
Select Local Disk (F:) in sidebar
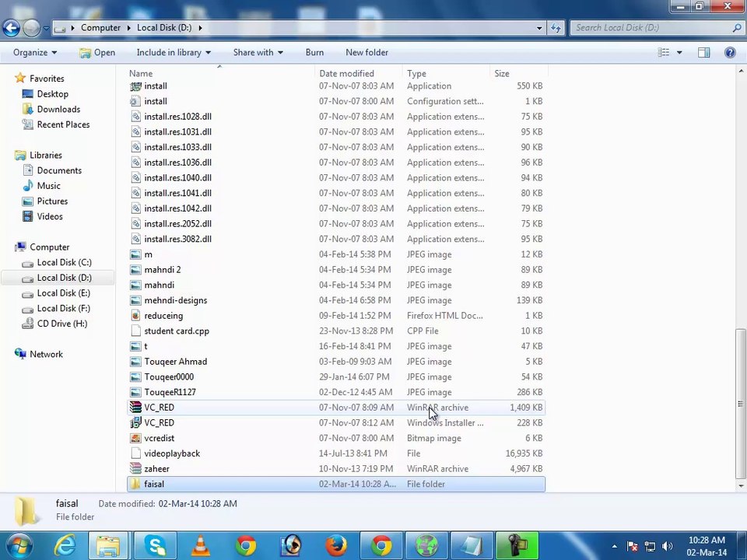pos(63,308)
